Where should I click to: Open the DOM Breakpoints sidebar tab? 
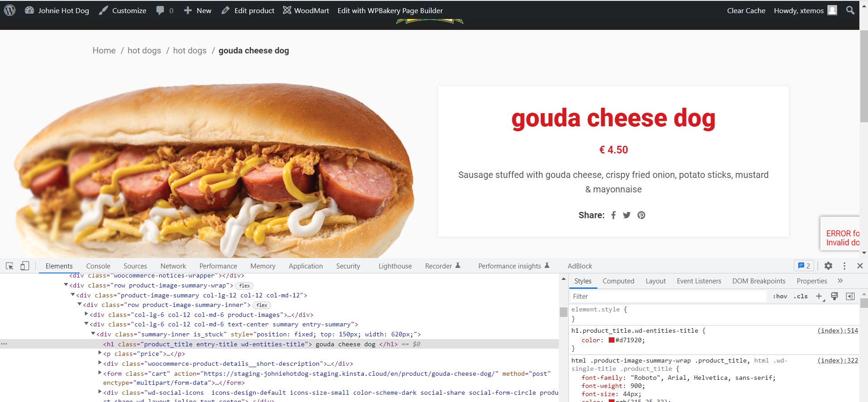coord(758,281)
